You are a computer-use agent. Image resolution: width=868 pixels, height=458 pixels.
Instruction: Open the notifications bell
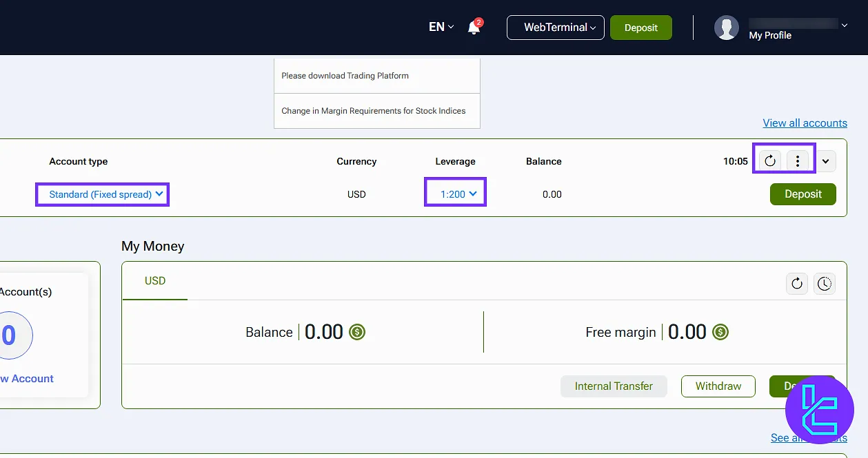tap(474, 28)
